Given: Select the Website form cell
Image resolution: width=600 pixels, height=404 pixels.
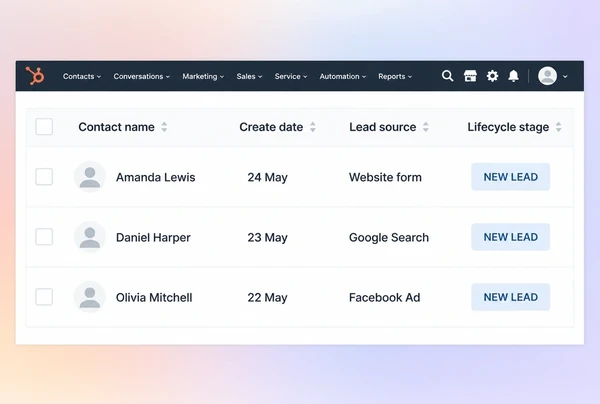Looking at the screenshot, I should (385, 177).
